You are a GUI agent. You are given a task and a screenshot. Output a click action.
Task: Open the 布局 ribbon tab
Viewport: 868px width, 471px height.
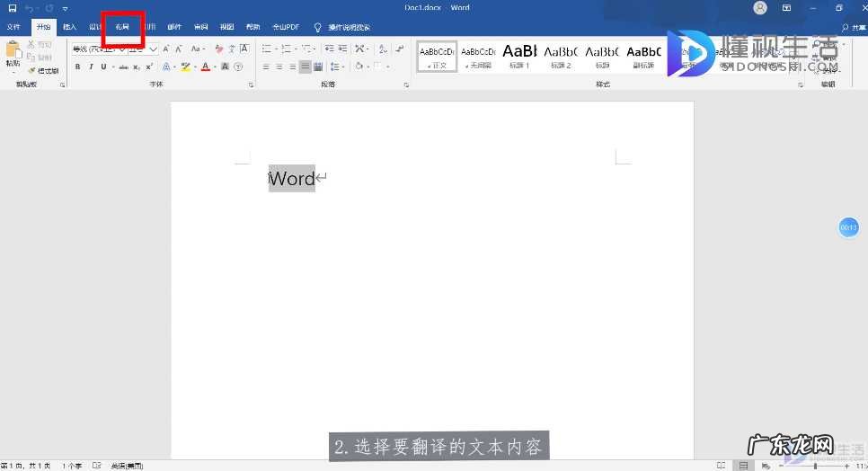click(x=122, y=27)
